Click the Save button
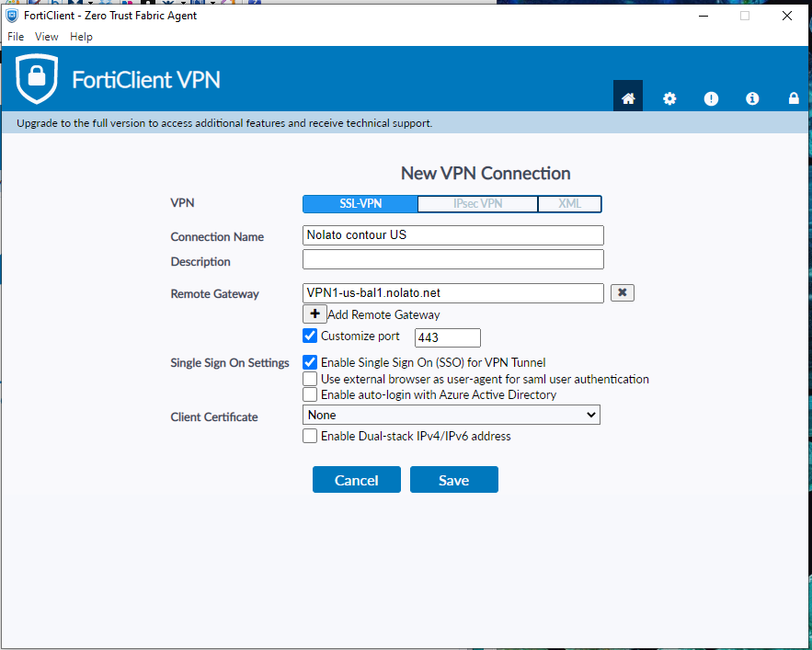 click(453, 480)
